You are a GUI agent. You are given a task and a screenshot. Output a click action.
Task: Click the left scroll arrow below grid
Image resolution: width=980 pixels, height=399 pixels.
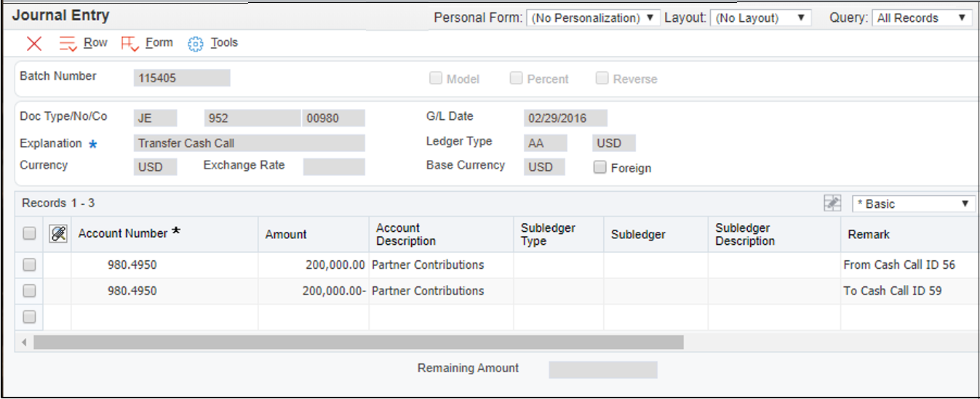click(24, 342)
